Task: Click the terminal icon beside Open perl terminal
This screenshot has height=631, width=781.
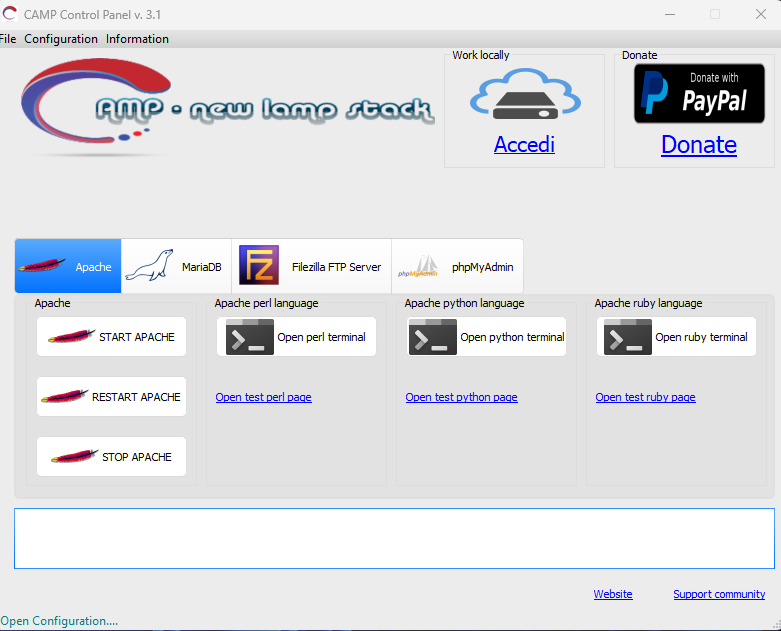Action: pyautogui.click(x=249, y=337)
